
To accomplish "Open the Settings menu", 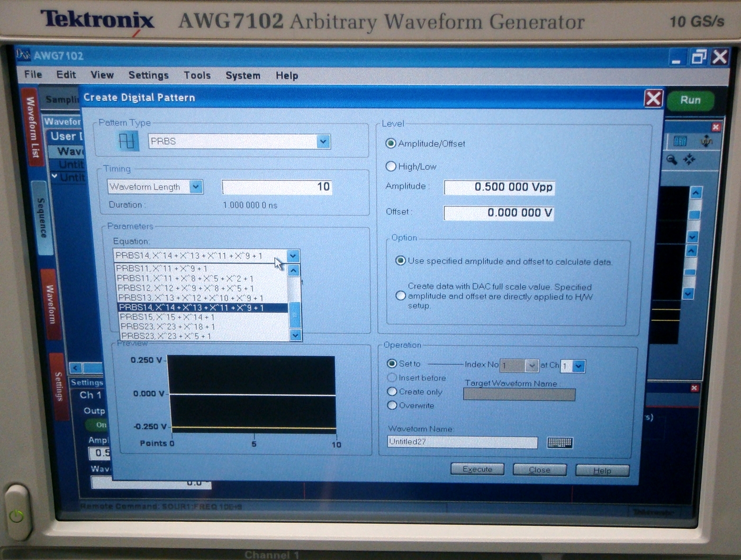I will [148, 75].
